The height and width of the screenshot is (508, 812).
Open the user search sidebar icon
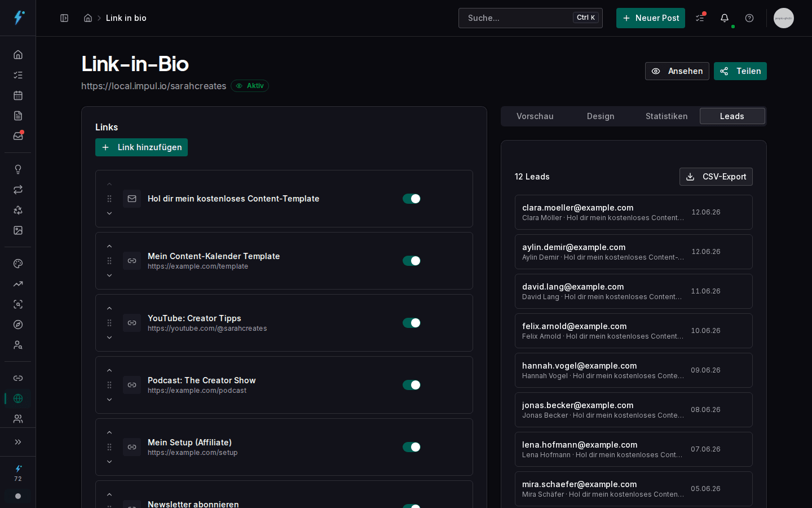click(x=18, y=345)
